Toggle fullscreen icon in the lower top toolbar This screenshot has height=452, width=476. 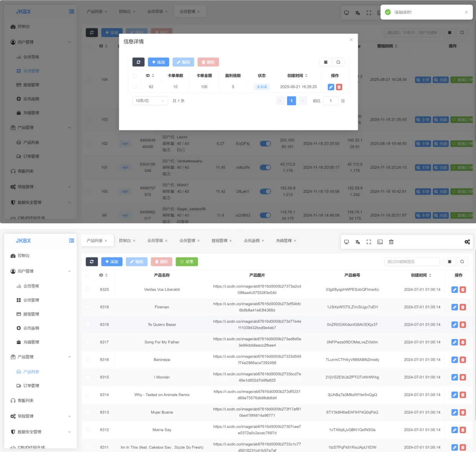tap(369, 242)
